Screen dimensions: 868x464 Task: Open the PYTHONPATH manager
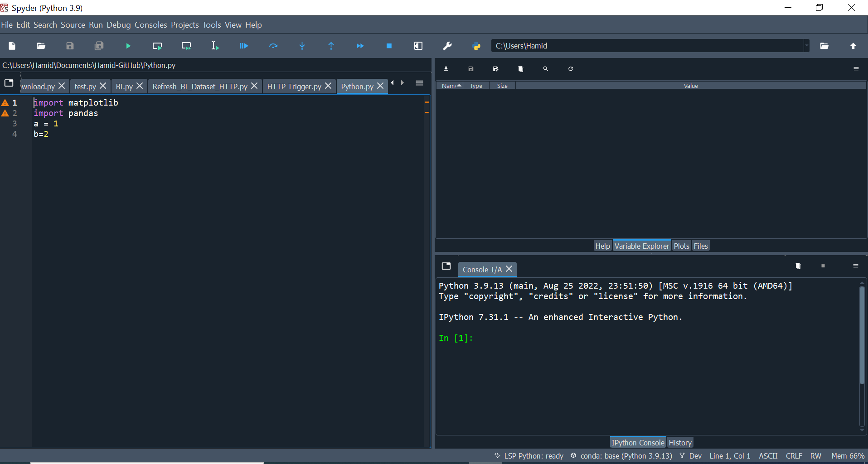click(476, 46)
